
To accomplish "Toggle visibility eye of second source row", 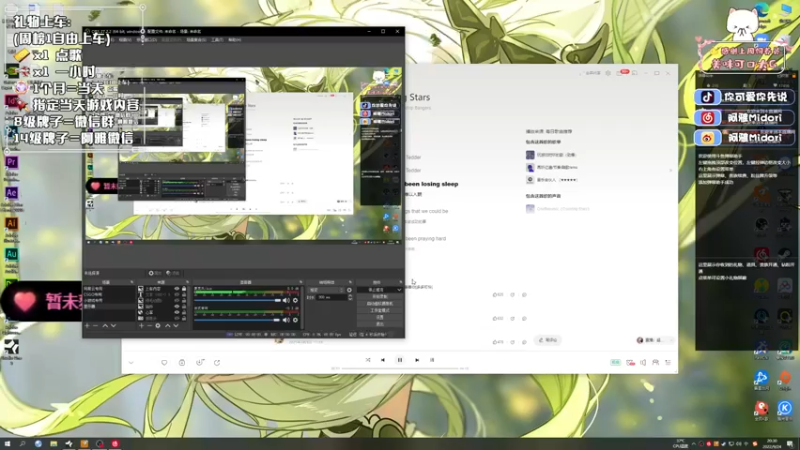I will point(177,294).
